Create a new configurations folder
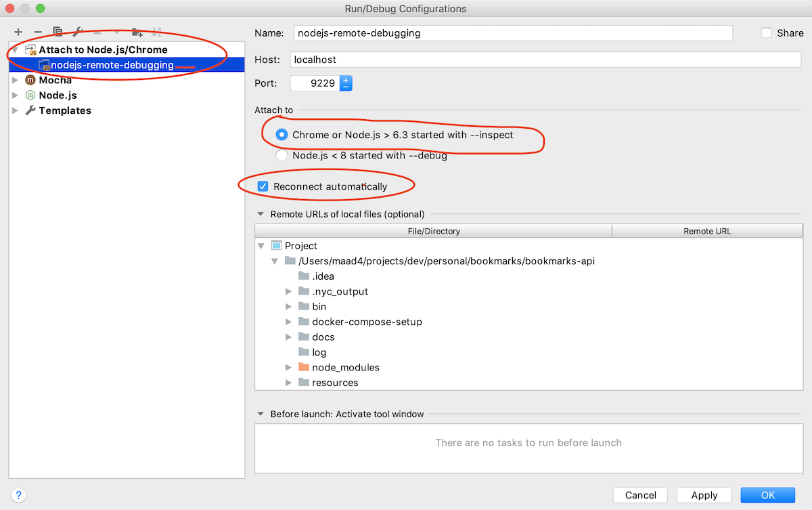Screen dimensions: 812x510 point(137,31)
